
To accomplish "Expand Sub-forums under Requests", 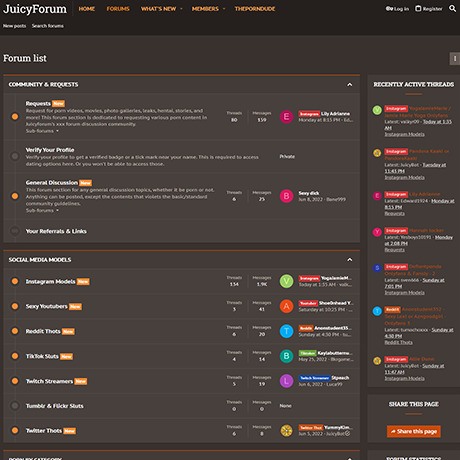I will pos(42,131).
